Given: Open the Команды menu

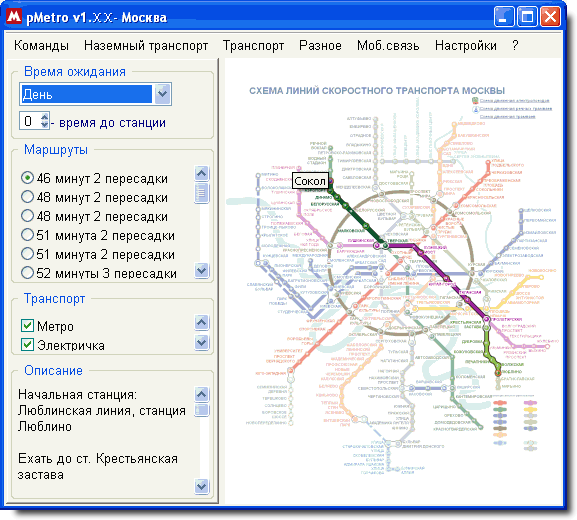Looking at the screenshot, I should pos(41,46).
